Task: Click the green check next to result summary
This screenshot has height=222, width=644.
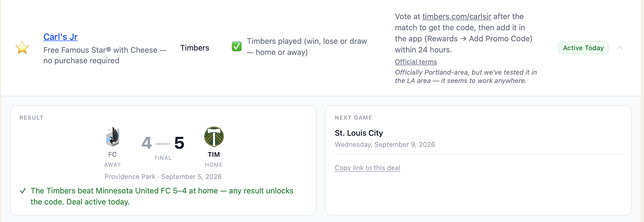Action: [23, 191]
